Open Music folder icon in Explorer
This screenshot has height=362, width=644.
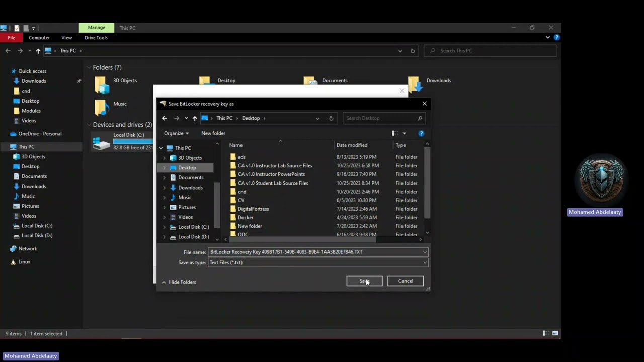[102, 108]
